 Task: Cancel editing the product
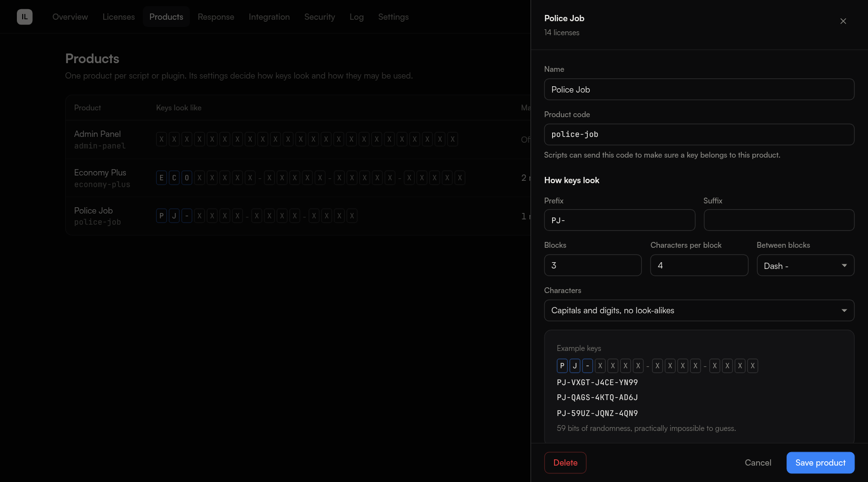click(758, 463)
